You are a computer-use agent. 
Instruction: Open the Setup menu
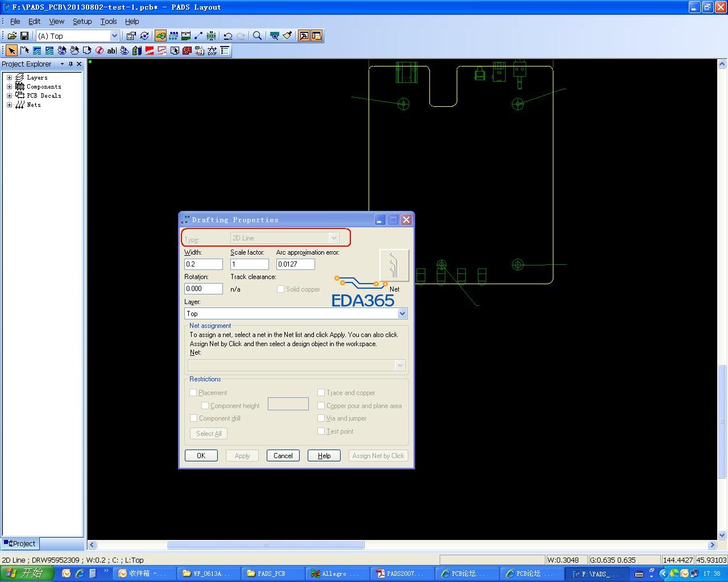pyautogui.click(x=82, y=21)
